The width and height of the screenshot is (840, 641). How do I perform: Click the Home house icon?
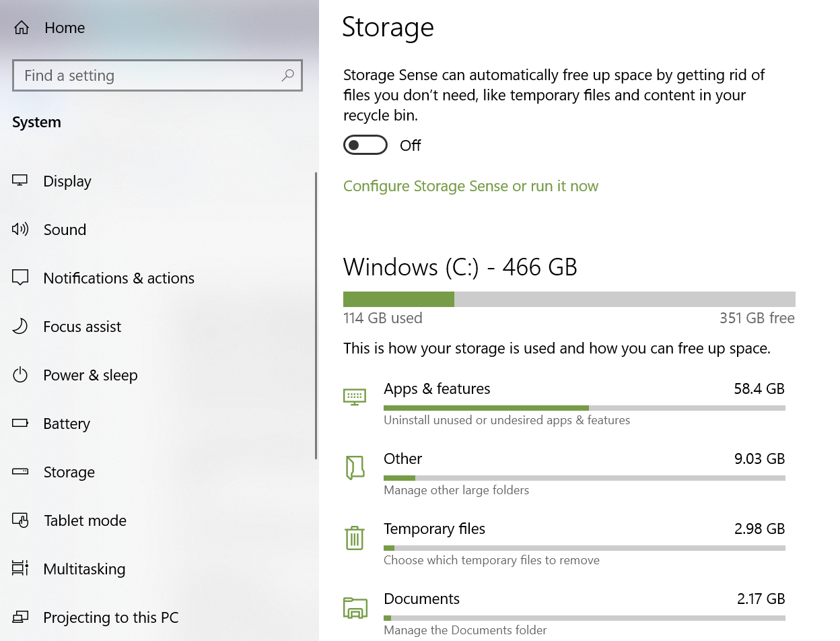pyautogui.click(x=20, y=27)
